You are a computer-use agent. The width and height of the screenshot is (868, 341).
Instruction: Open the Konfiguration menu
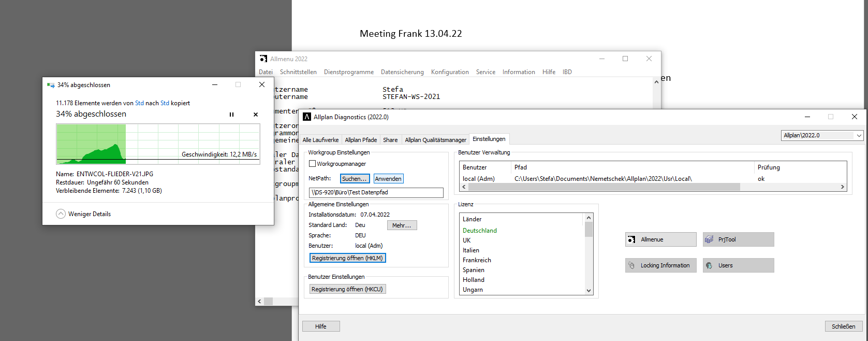pos(450,72)
